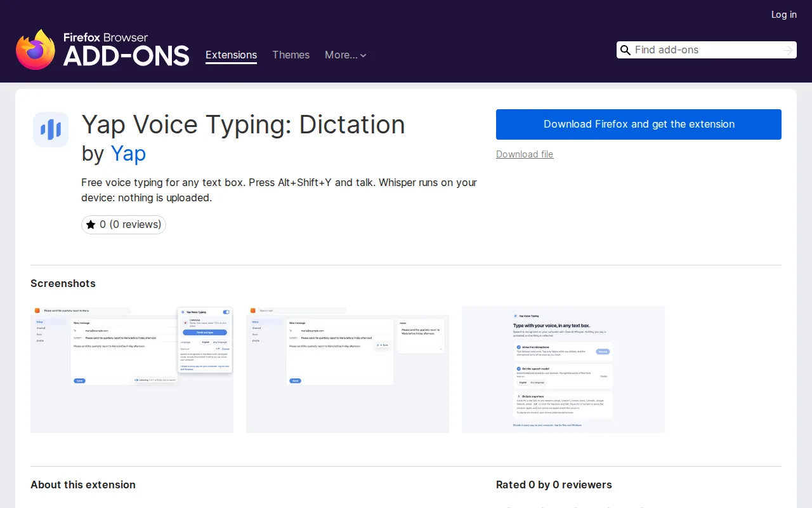Image resolution: width=812 pixels, height=508 pixels.
Task: Open the first screenshot showing the Yap popup
Action: click(x=132, y=370)
